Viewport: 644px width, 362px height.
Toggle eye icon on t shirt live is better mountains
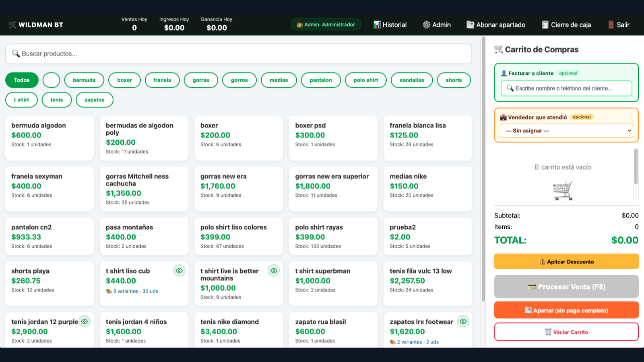coord(274,271)
